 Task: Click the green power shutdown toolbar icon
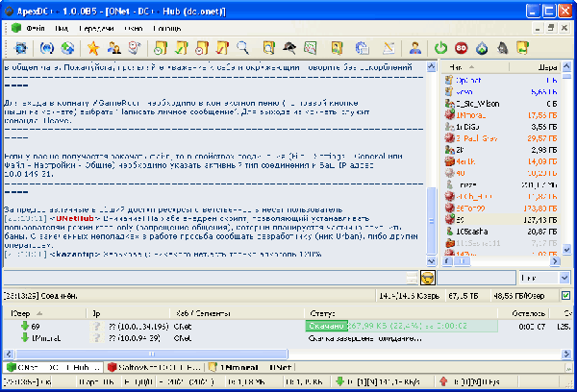click(x=440, y=48)
